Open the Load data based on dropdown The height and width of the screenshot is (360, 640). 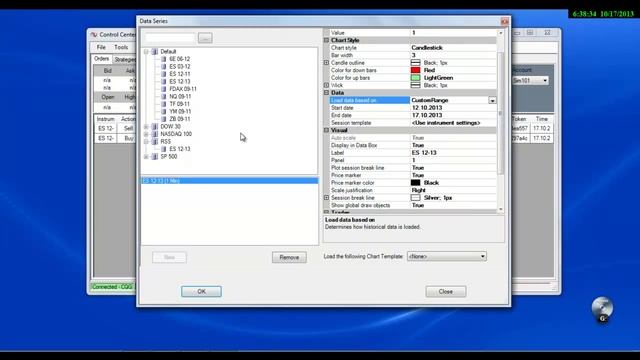pos(492,100)
